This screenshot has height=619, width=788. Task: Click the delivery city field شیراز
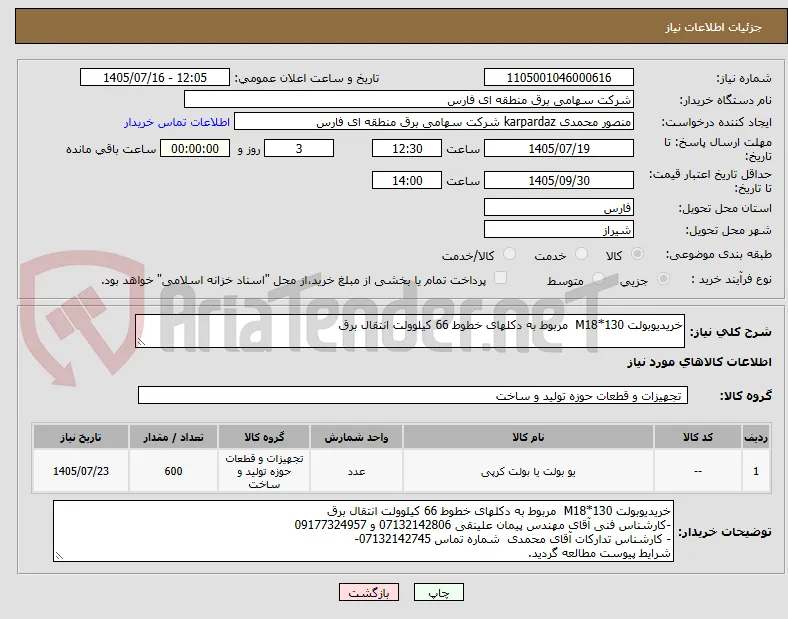click(x=559, y=229)
